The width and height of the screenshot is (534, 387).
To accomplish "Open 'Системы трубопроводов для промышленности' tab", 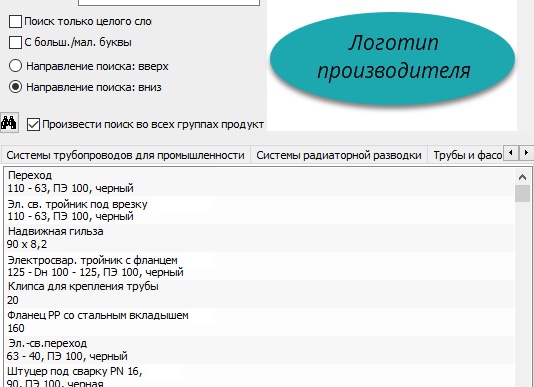I will pyautogui.click(x=126, y=155).
